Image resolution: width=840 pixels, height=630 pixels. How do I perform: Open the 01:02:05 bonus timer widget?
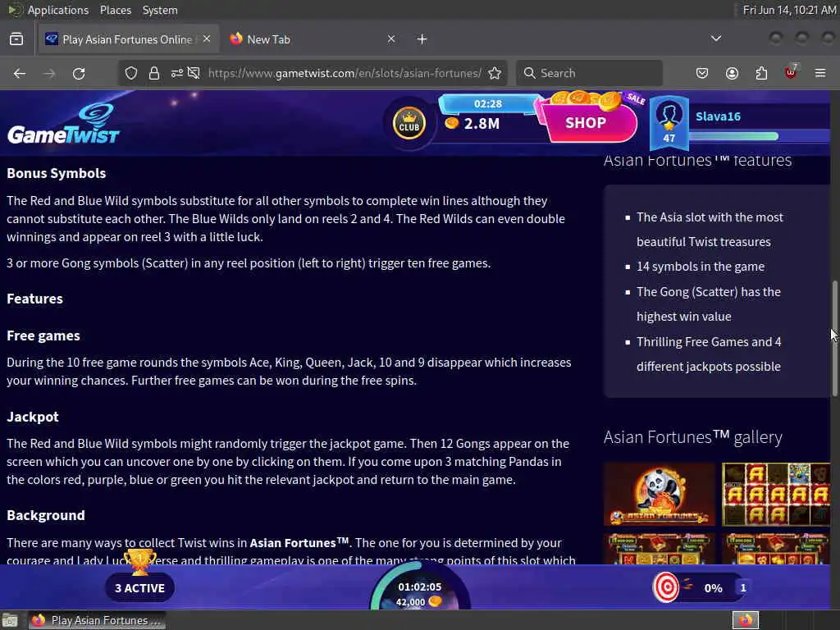(x=419, y=588)
